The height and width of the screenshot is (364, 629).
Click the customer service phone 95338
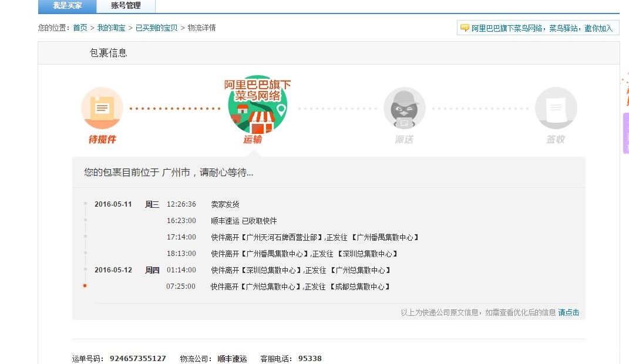click(310, 358)
